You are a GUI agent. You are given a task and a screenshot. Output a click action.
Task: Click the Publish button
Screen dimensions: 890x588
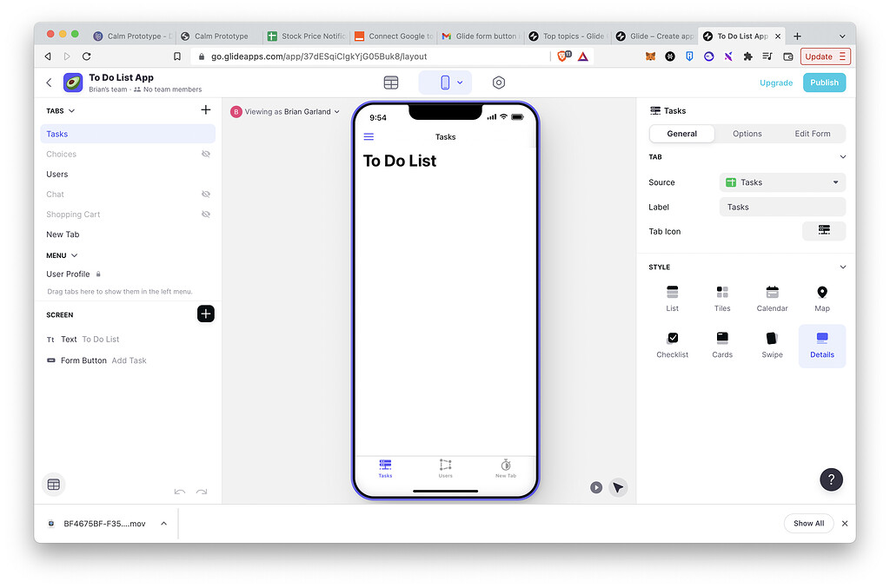pos(823,83)
